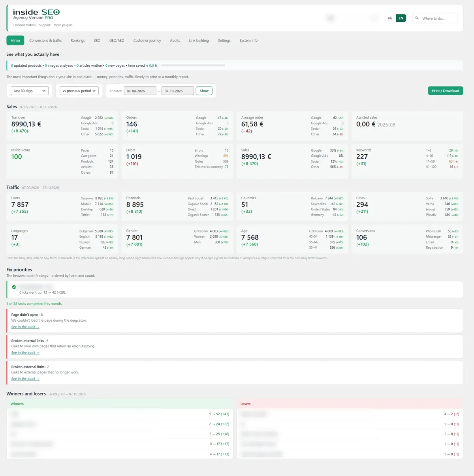Open the System info tab
Screen dimensions: 474x476
[x=248, y=40]
